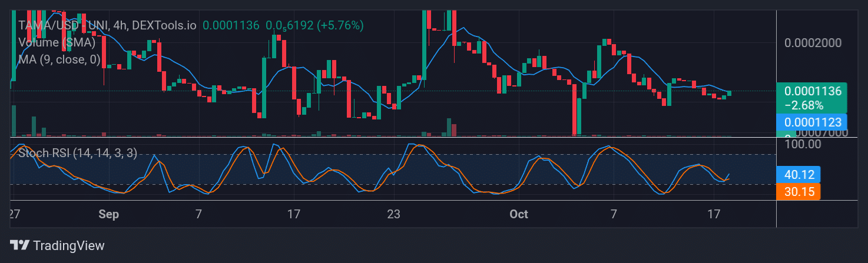This screenshot has width=868, height=263.
Task: Click the blue 0.0001123 MA value tag
Action: tap(811, 122)
